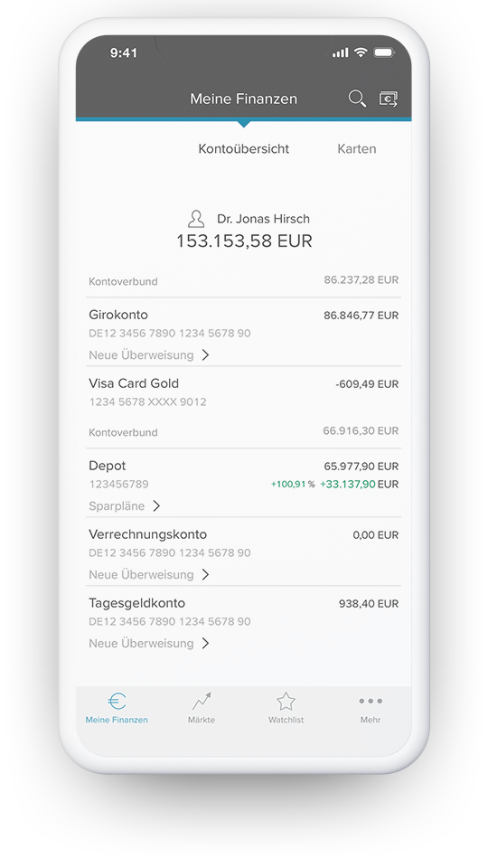This screenshot has width=488, height=868.
Task: Tap the total balance 153.153,58 EUR
Action: (x=244, y=241)
